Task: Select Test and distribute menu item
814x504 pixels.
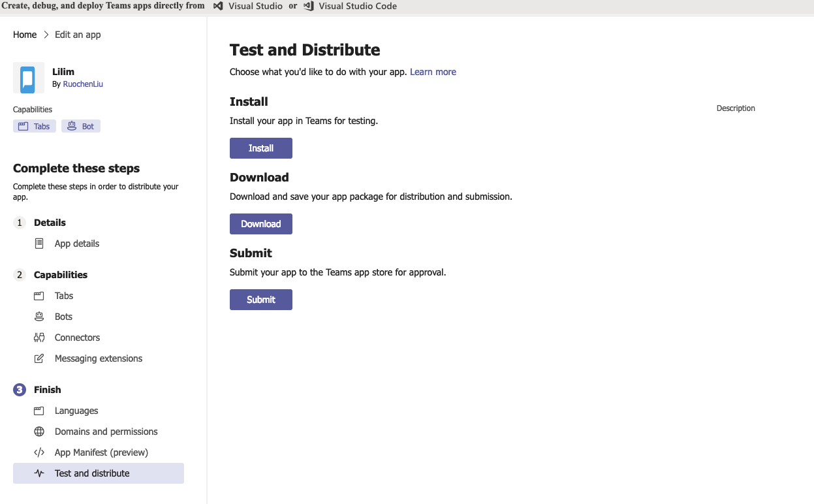Action: point(92,473)
